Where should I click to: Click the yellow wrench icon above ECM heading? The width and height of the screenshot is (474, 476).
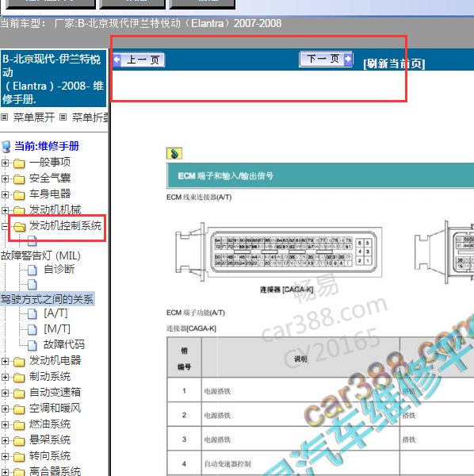point(174,154)
